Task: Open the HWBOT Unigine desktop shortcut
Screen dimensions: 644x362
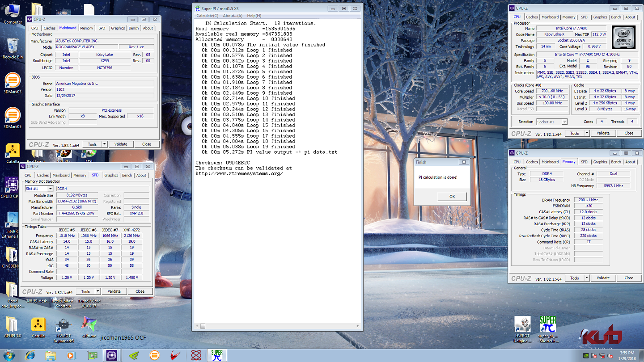Action: pyautogui.click(x=522, y=330)
